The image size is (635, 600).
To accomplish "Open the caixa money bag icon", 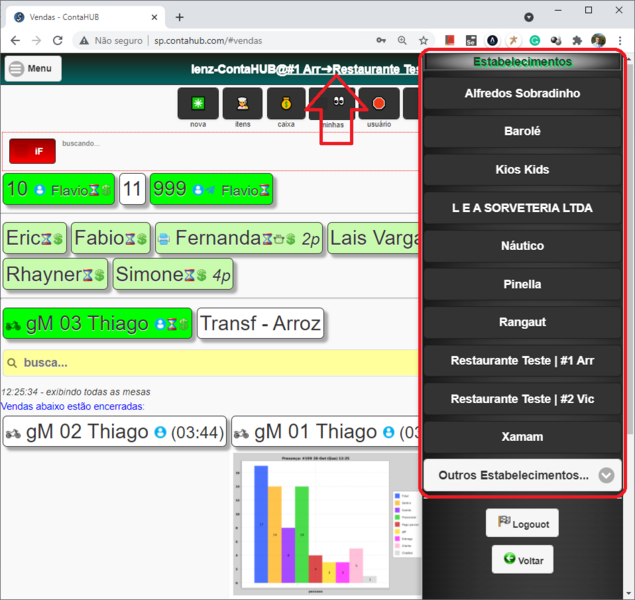I will pyautogui.click(x=286, y=104).
